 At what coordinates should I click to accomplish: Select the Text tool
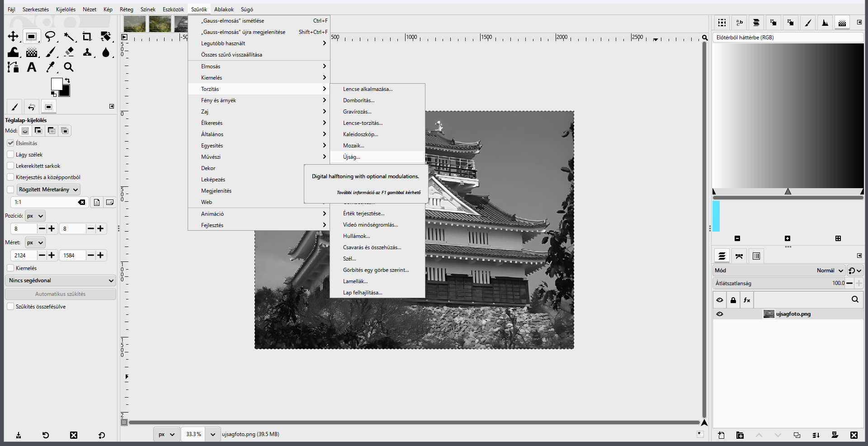click(x=32, y=67)
